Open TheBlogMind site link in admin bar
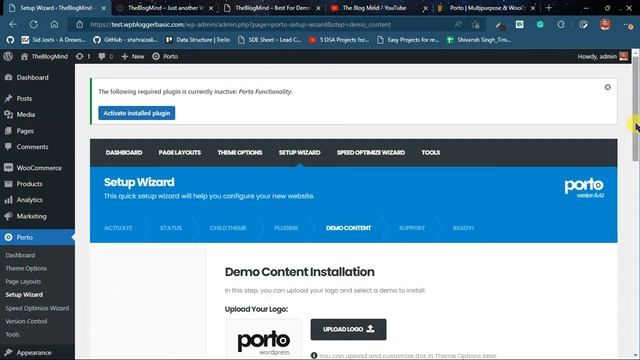The height and width of the screenshot is (360, 640). click(x=44, y=56)
